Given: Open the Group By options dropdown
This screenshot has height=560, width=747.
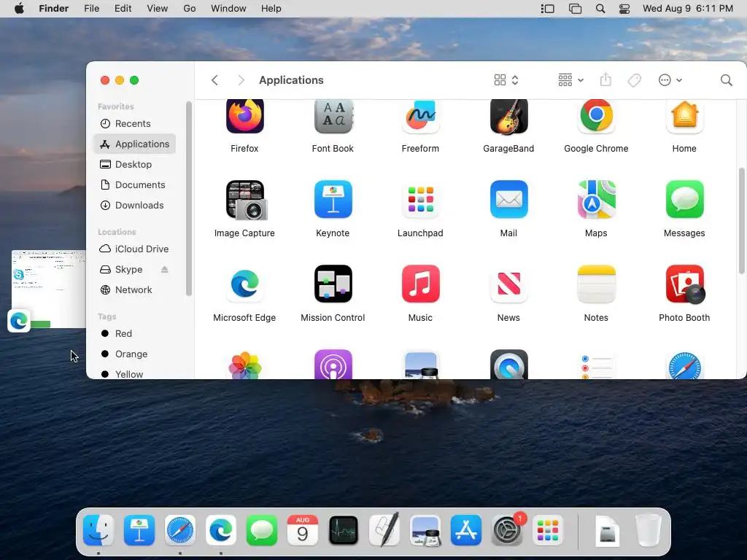Looking at the screenshot, I should click(570, 80).
